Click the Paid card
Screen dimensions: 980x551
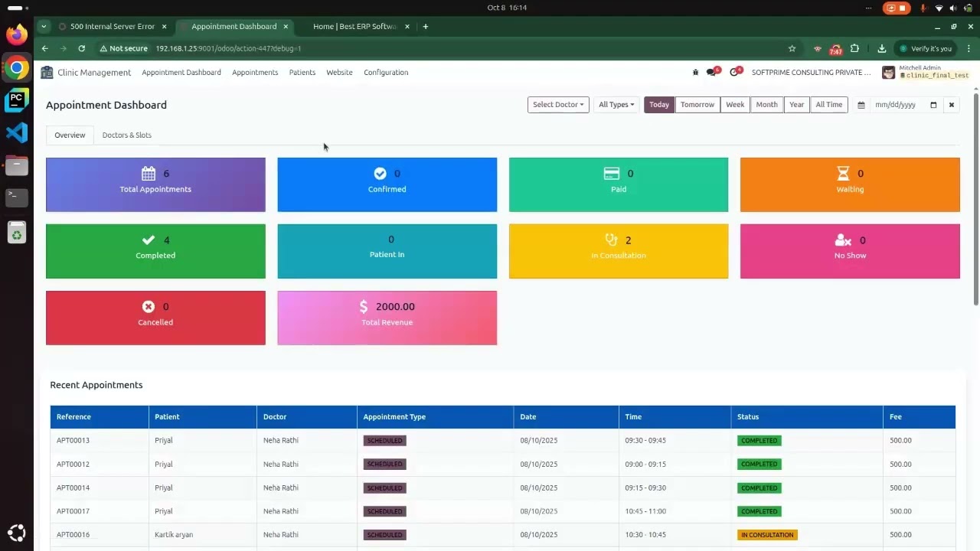pyautogui.click(x=619, y=184)
